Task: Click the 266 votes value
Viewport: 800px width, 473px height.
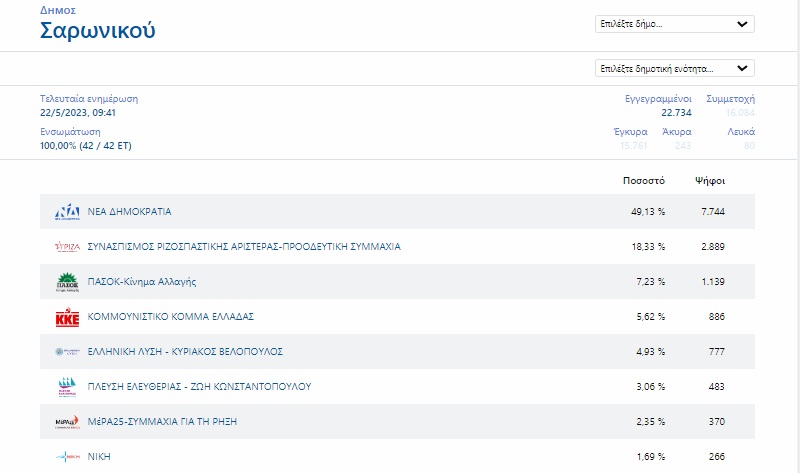Action: tap(716, 457)
